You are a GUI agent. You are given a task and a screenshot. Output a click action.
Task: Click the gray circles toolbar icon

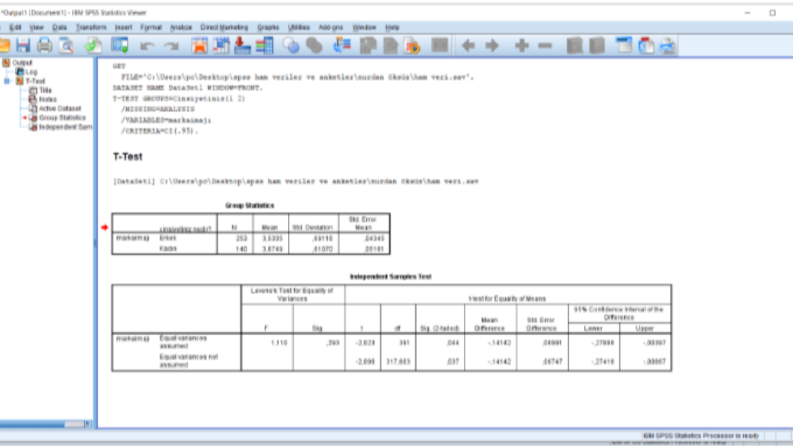click(x=314, y=46)
